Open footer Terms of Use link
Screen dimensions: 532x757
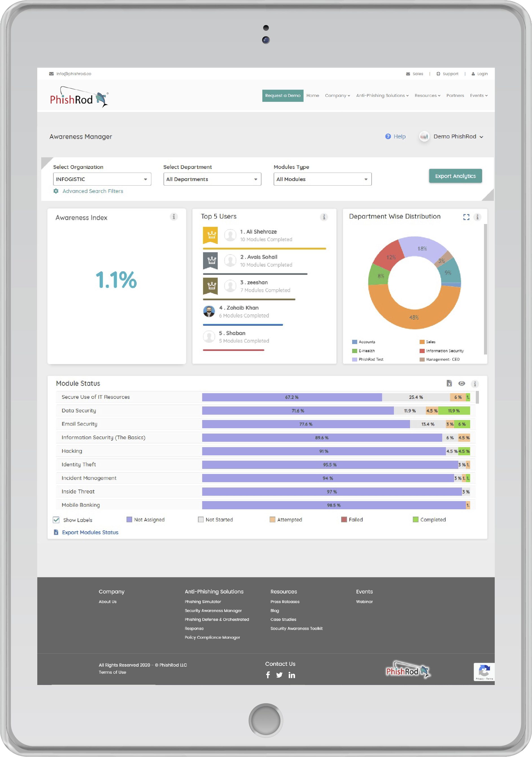click(112, 673)
